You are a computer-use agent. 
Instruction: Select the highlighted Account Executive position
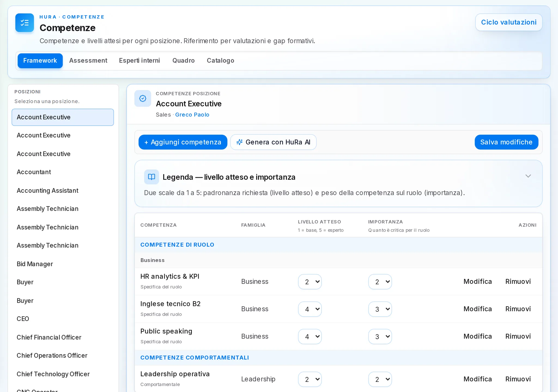click(x=63, y=117)
